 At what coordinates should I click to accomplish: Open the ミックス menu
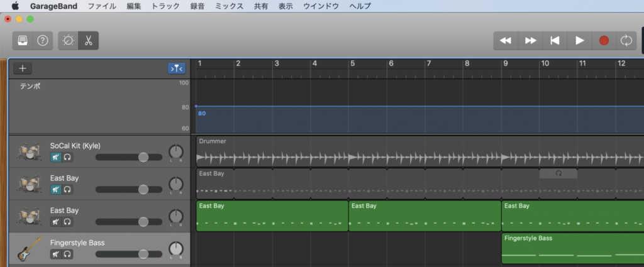pyautogui.click(x=229, y=6)
